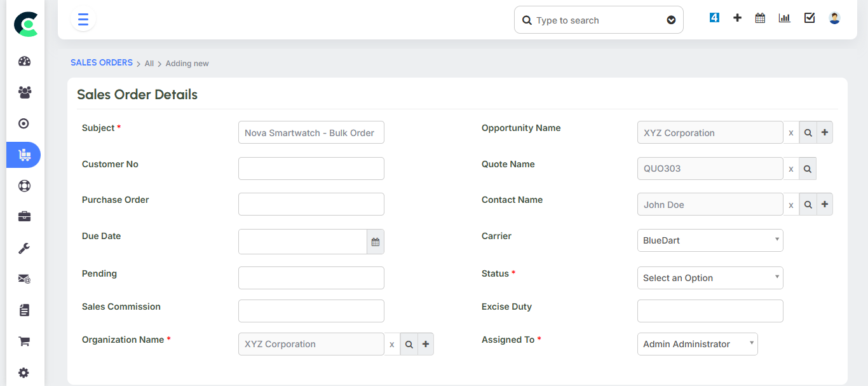Navigate to SALES ORDERS breadcrumb link

(101, 62)
